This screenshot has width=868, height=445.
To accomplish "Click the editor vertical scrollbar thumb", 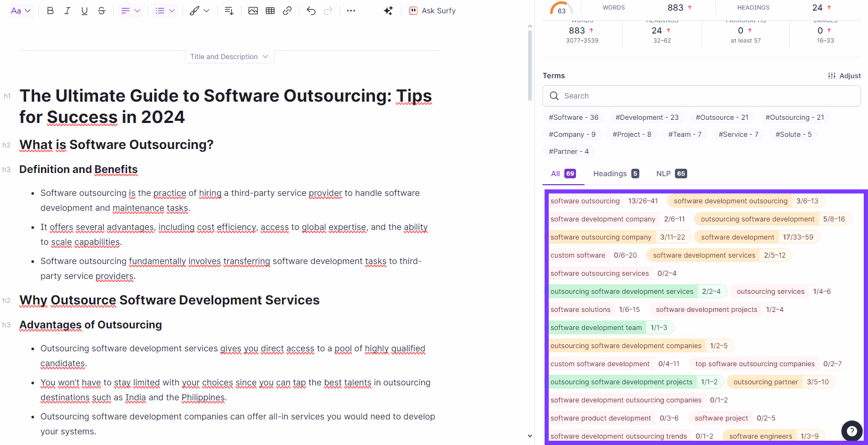I will [x=530, y=65].
